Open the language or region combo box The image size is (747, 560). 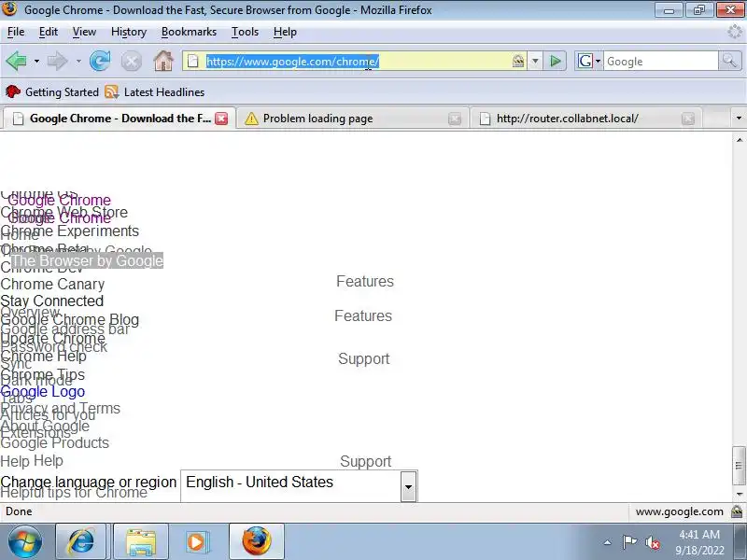[299, 485]
